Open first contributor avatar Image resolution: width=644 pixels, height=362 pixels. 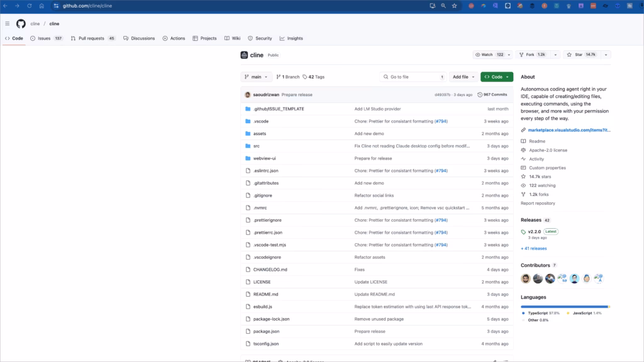[526, 278]
